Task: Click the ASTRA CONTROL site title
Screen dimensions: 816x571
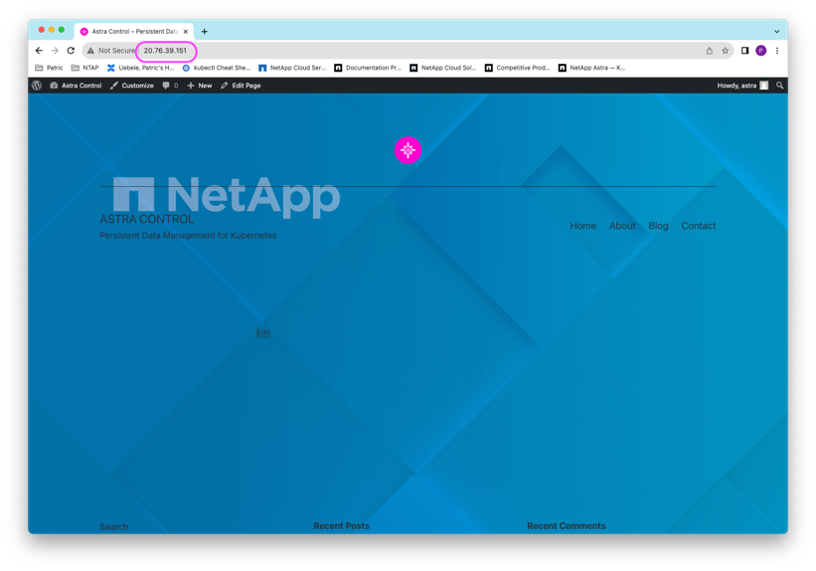Action: pyautogui.click(x=147, y=219)
